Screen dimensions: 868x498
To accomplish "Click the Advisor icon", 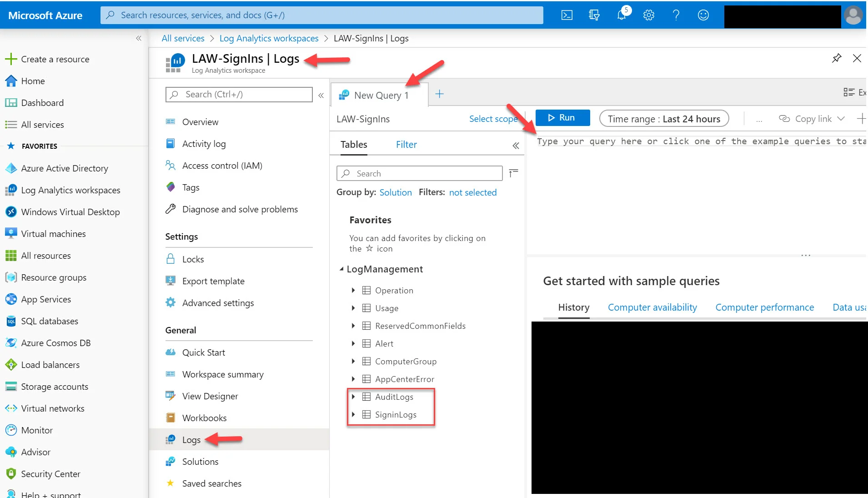I will click(11, 452).
